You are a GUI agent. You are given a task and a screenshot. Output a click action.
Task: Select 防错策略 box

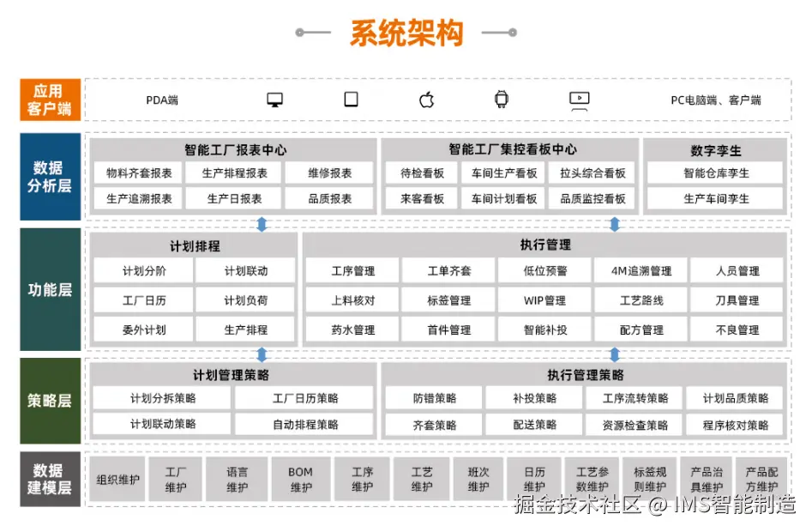point(435,398)
